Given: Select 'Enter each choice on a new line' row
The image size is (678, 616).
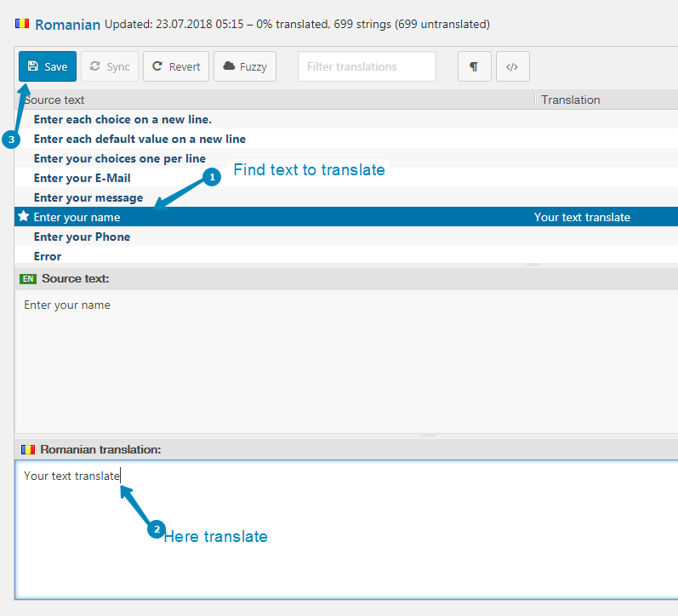Looking at the screenshot, I should (x=122, y=119).
